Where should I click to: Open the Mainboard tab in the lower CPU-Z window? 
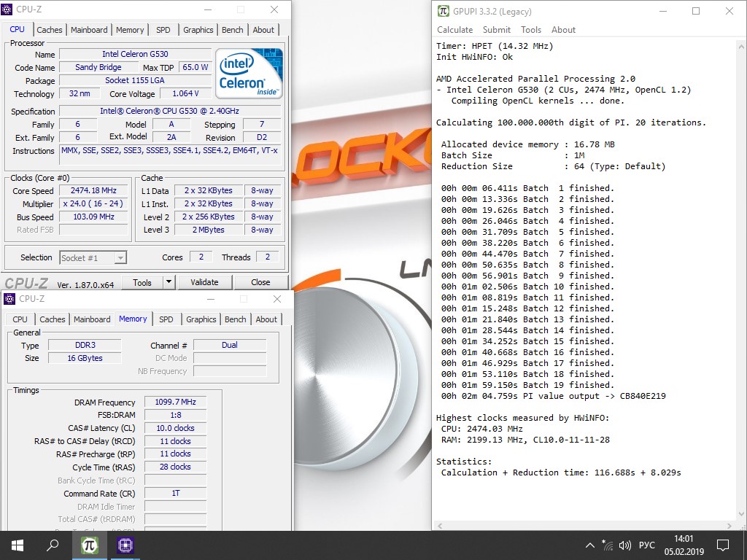[92, 319]
